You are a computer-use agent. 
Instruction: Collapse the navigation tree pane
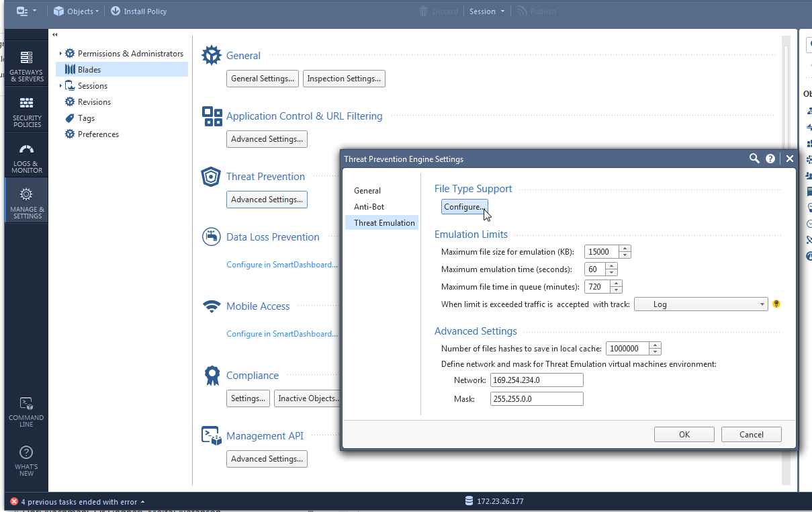click(55, 34)
